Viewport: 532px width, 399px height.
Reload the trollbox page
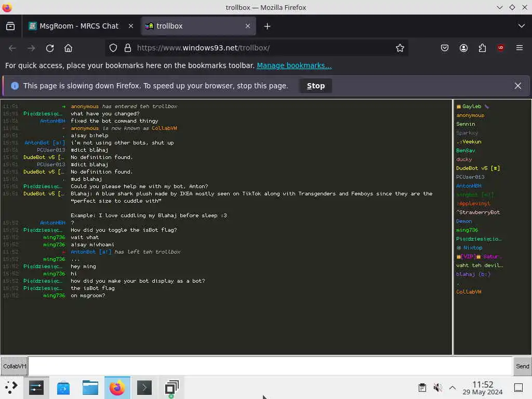point(50,48)
